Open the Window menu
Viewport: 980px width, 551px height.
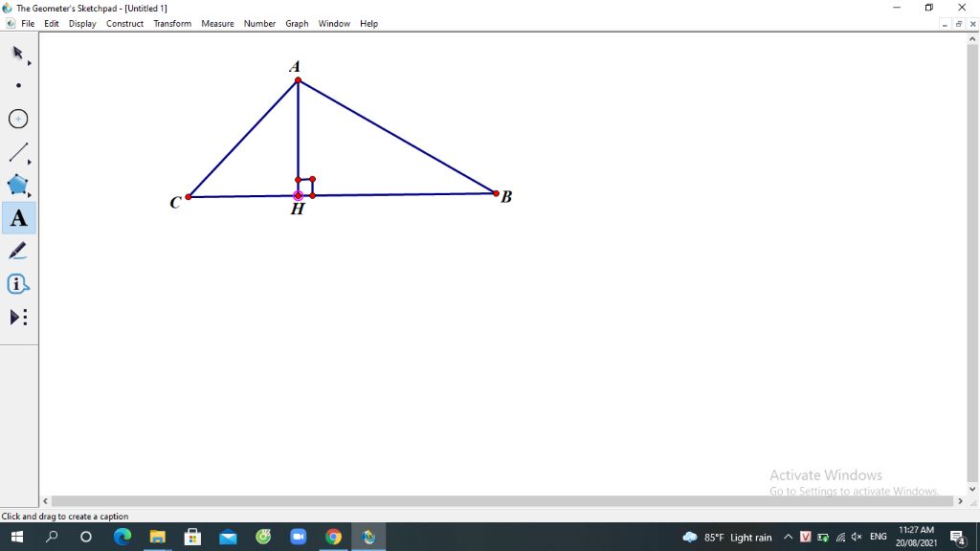tap(334, 24)
